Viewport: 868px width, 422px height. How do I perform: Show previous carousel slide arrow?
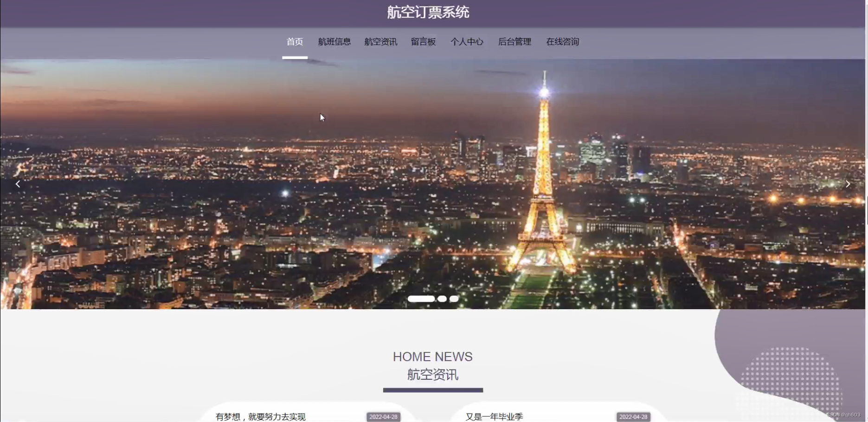point(18,184)
